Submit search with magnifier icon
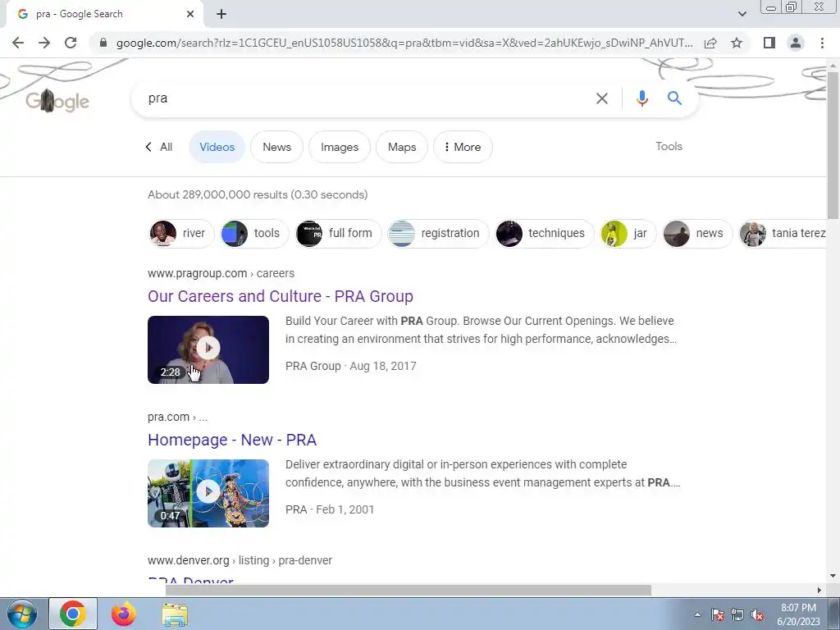 [674, 98]
